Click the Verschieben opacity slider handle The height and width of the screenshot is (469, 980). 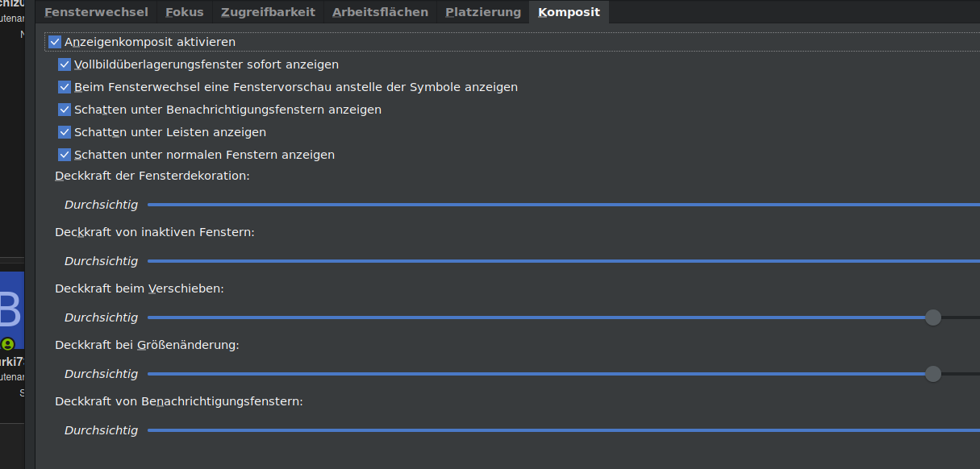(933, 318)
